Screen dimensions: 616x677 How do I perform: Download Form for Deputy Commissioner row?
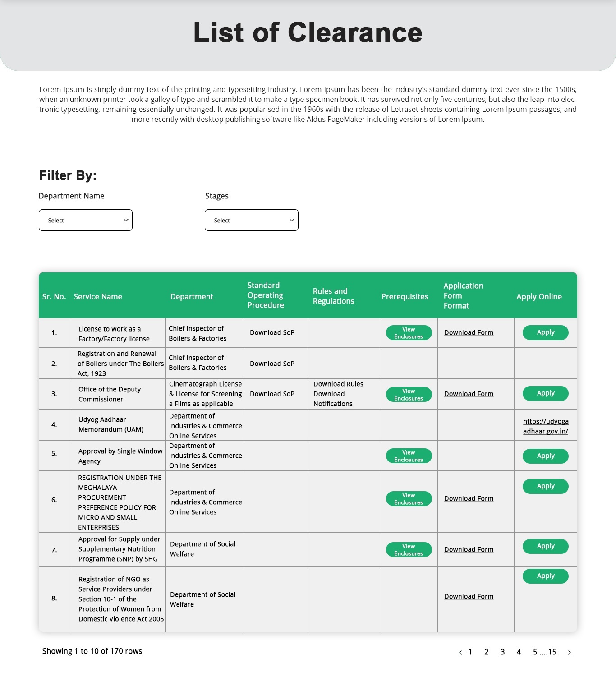(x=469, y=394)
